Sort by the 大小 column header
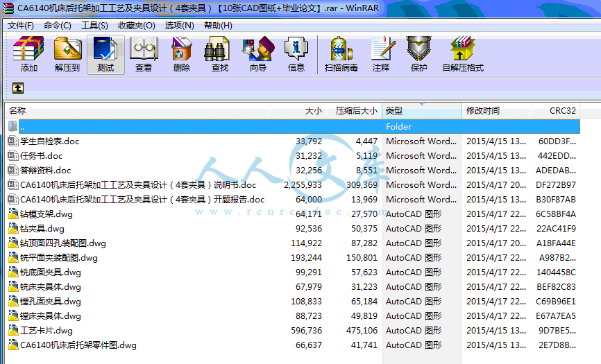Viewport: 601px width, 364px height. click(x=298, y=111)
